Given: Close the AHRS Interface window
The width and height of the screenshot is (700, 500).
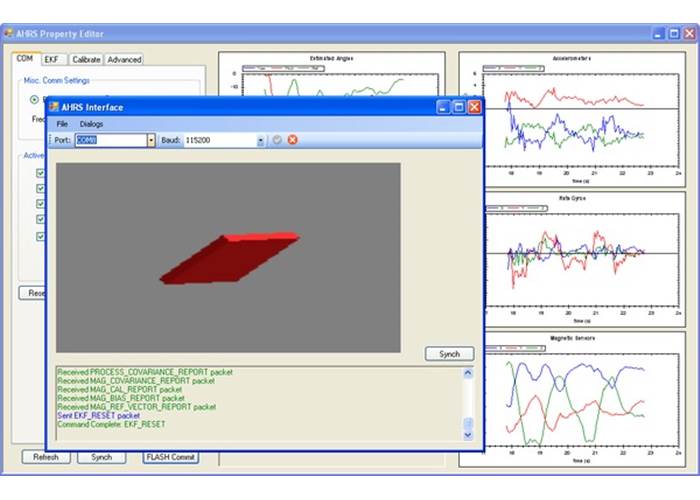Looking at the screenshot, I should pos(475,106).
